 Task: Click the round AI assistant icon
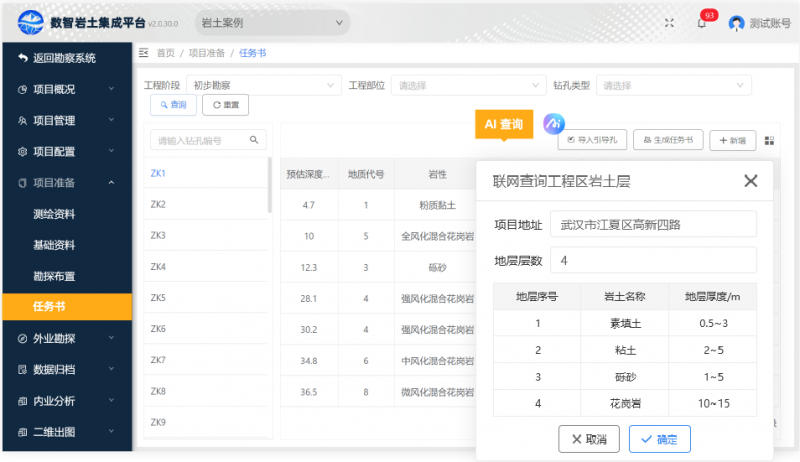pyautogui.click(x=553, y=123)
